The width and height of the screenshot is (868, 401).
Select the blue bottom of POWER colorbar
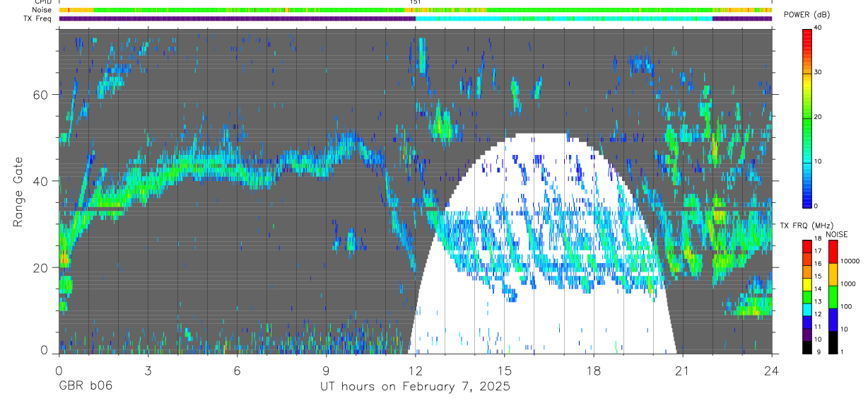click(807, 198)
